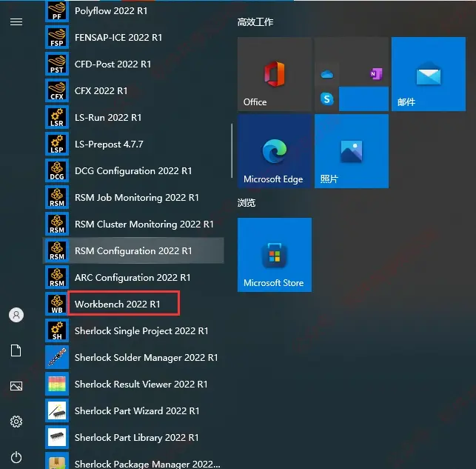Open the Sherlock Part Wizard icon
Screen dimensions: 476x469
57,411
